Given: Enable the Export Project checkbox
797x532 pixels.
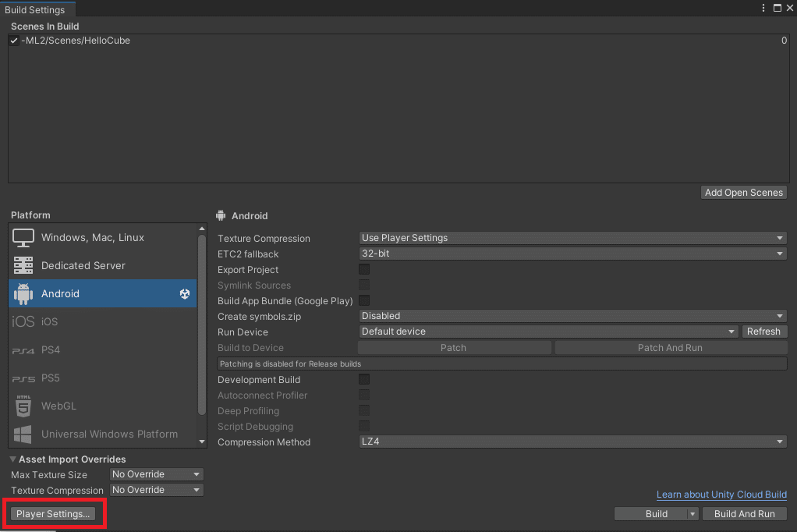Looking at the screenshot, I should point(364,269).
